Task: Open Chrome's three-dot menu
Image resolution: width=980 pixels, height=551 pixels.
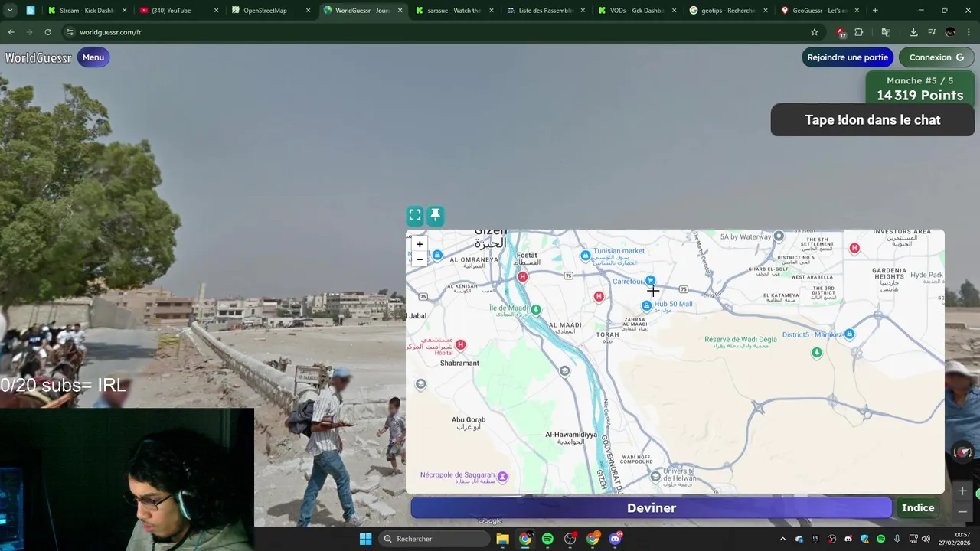Action: coord(969,32)
